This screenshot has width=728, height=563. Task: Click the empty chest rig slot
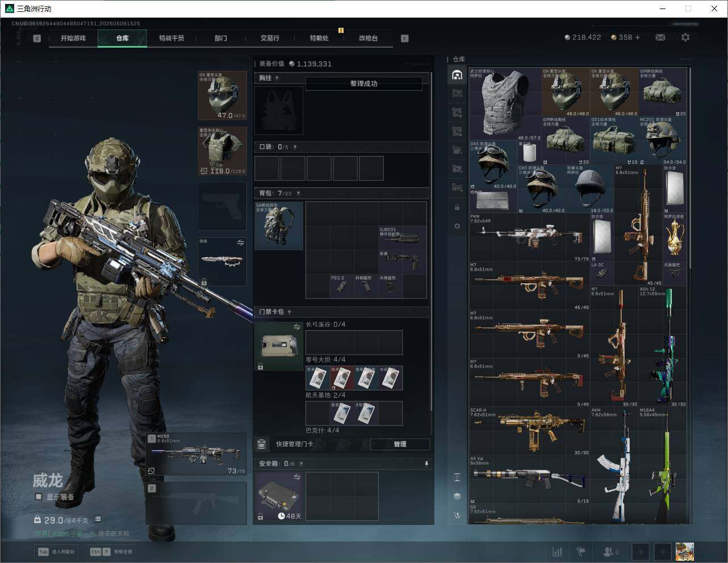click(279, 111)
